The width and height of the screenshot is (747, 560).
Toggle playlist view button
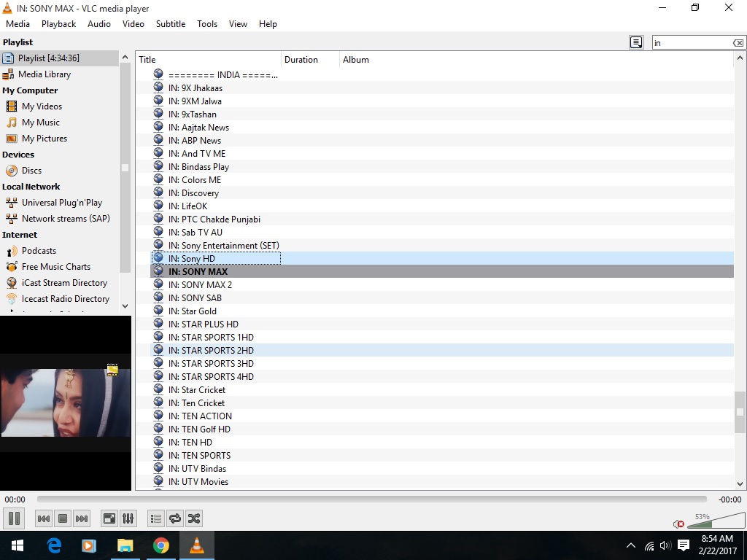156,518
